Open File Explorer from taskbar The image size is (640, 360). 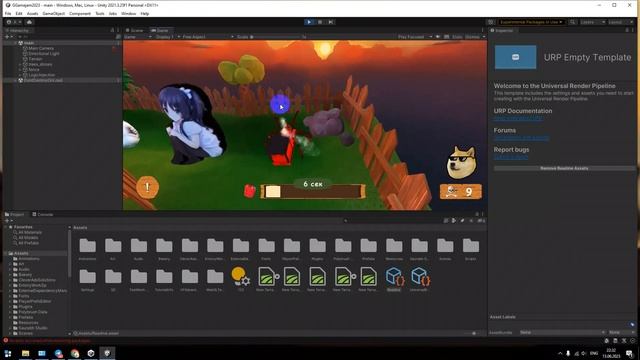coord(25,353)
